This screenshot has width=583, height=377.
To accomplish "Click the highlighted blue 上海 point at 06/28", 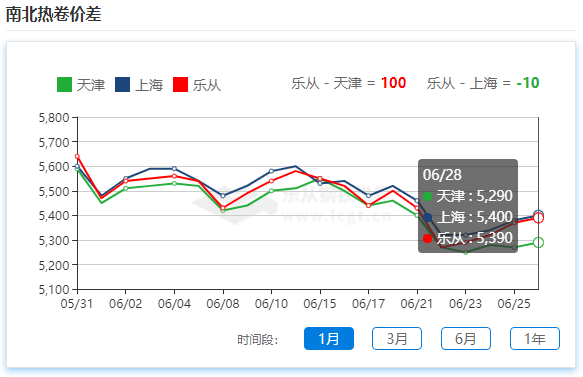I will (538, 215).
